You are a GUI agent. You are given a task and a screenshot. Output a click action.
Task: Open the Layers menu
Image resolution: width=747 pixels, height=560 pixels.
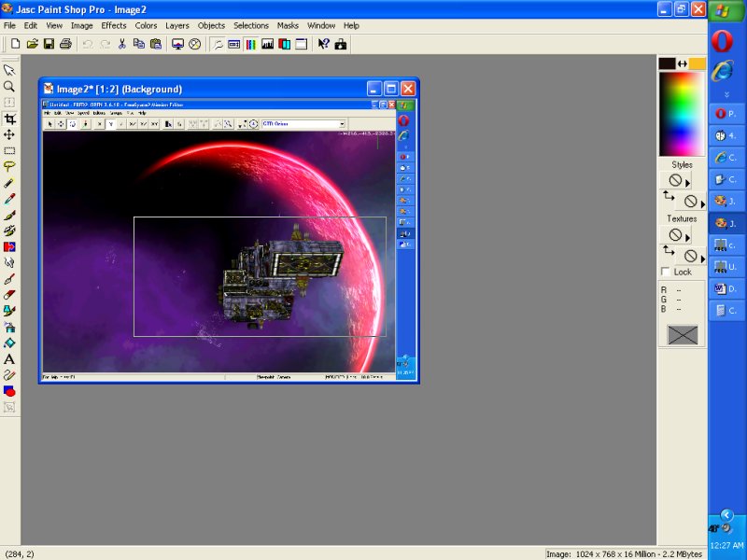pyautogui.click(x=177, y=26)
